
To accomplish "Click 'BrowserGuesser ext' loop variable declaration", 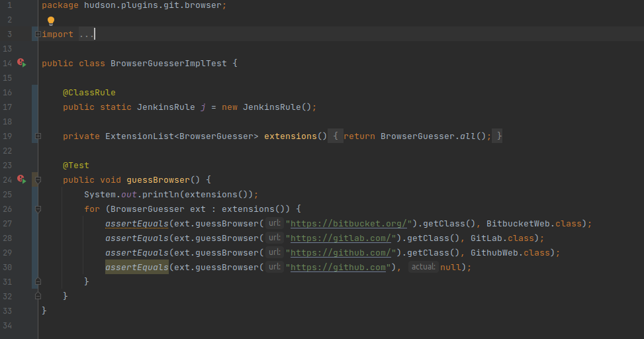I will 158,209.
